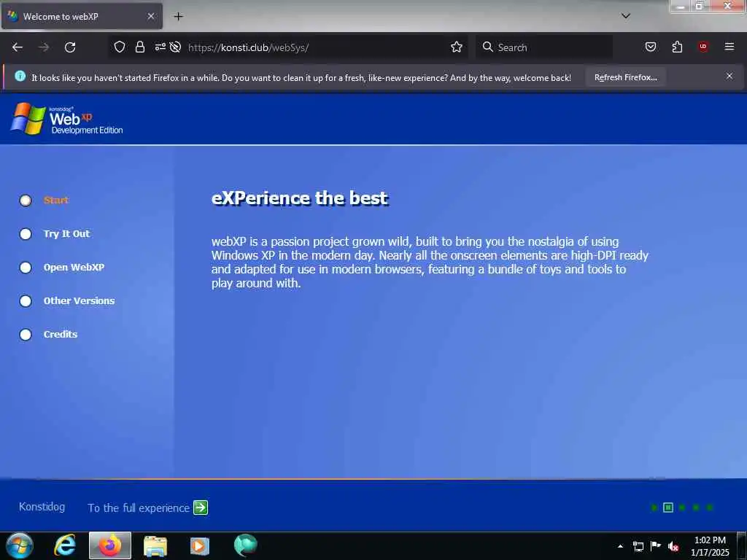Viewport: 747px width, 560px height.
Task: Open the Try It Out menu label
Action: [x=66, y=234]
